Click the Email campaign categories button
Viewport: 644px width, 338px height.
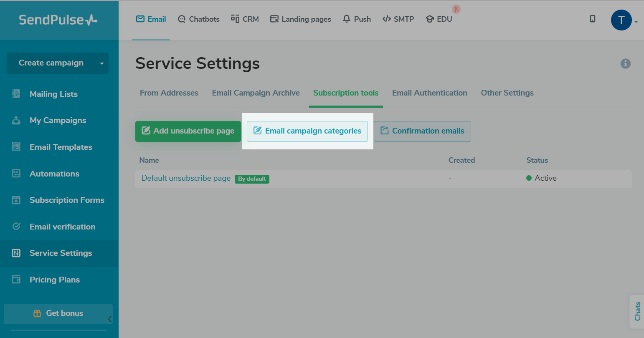tap(307, 131)
